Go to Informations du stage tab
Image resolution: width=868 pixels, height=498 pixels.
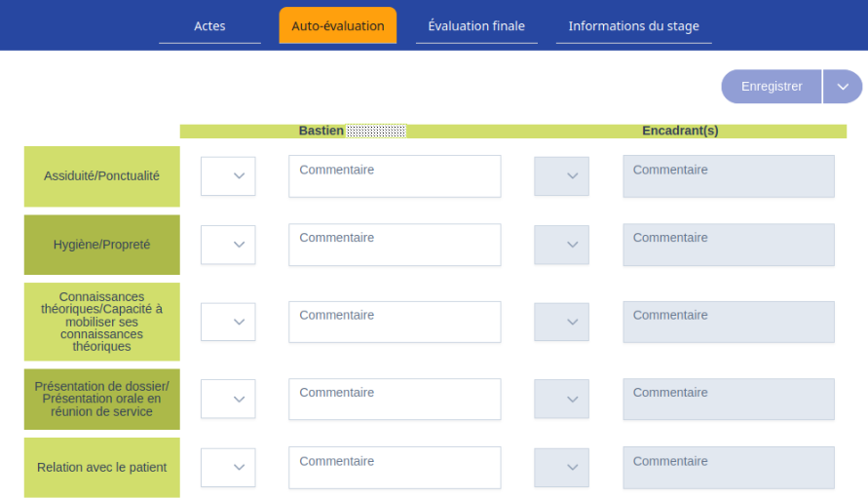633,26
